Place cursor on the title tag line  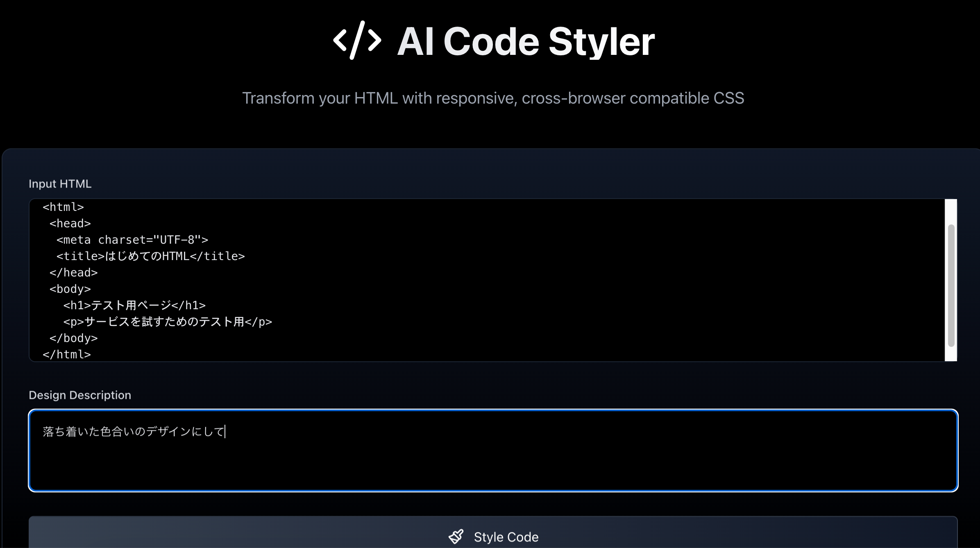150,256
